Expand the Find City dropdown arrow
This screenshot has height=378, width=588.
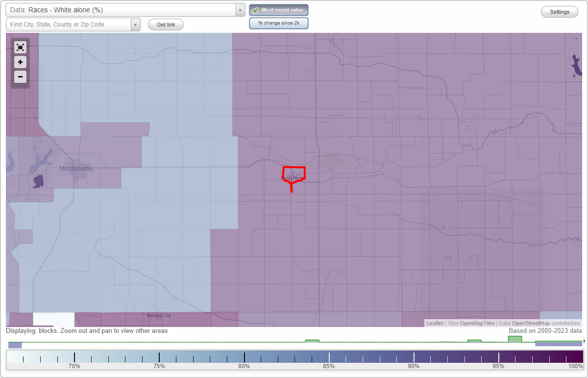click(x=136, y=24)
